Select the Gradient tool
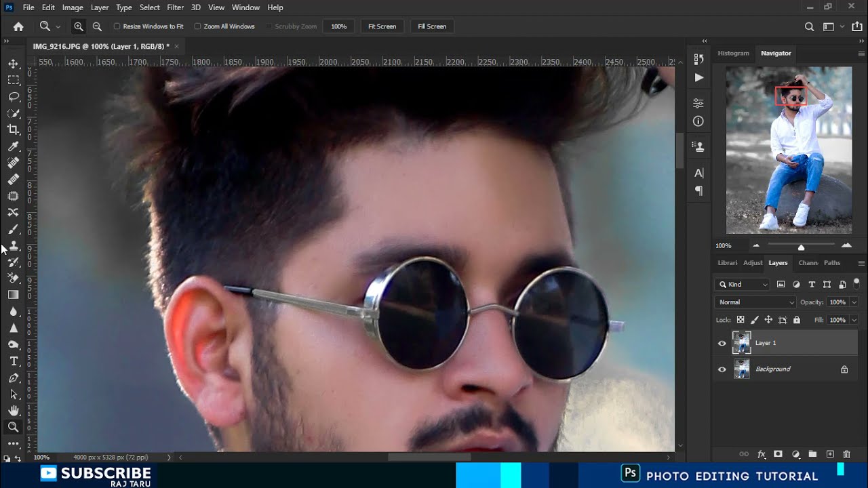868x488 pixels. [x=13, y=295]
